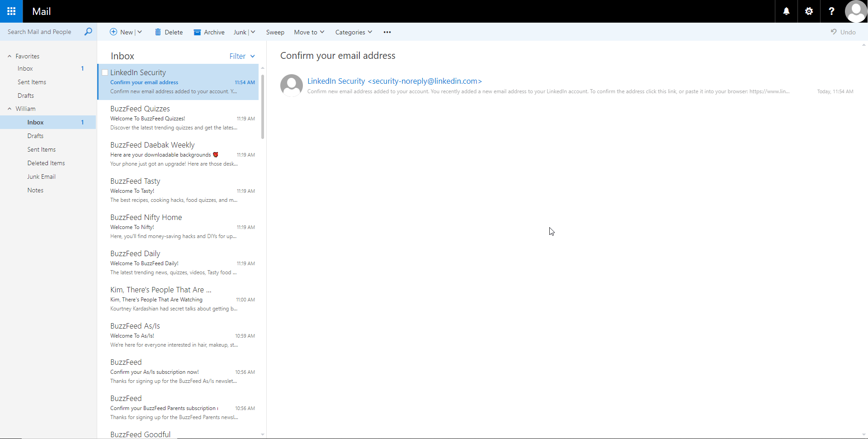Collapse the Favorites folder group
Viewport: 868px width, 439px height.
point(9,56)
